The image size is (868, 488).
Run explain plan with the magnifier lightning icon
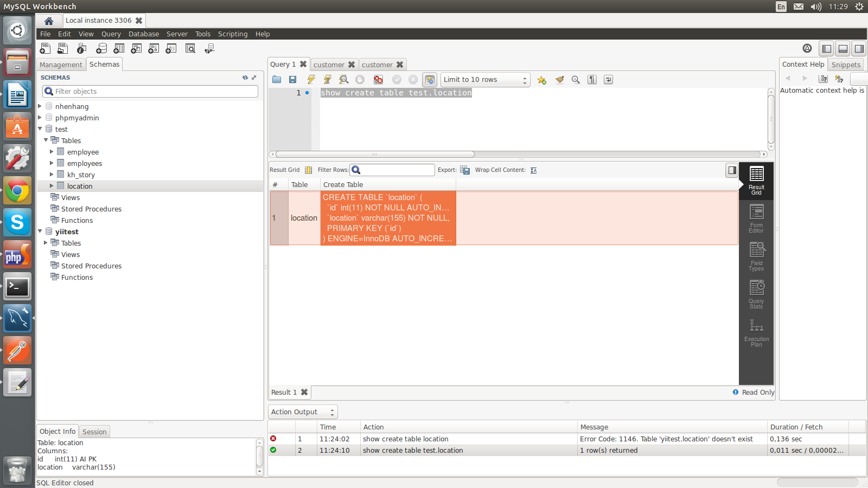343,80
